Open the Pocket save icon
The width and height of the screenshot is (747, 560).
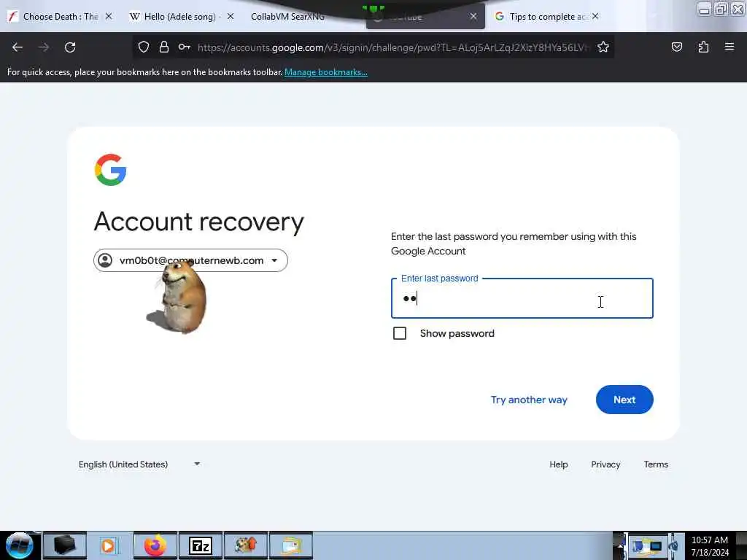point(676,47)
